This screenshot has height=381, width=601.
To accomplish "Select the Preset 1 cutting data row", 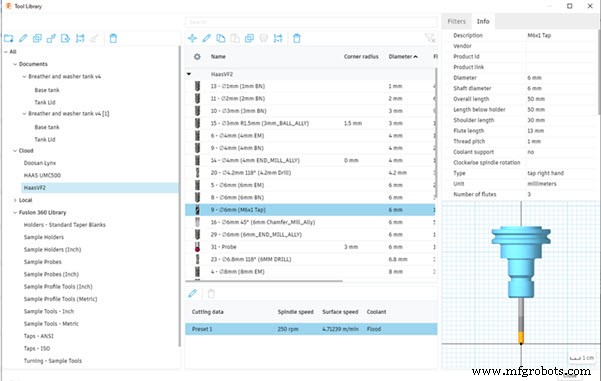I will (311, 329).
